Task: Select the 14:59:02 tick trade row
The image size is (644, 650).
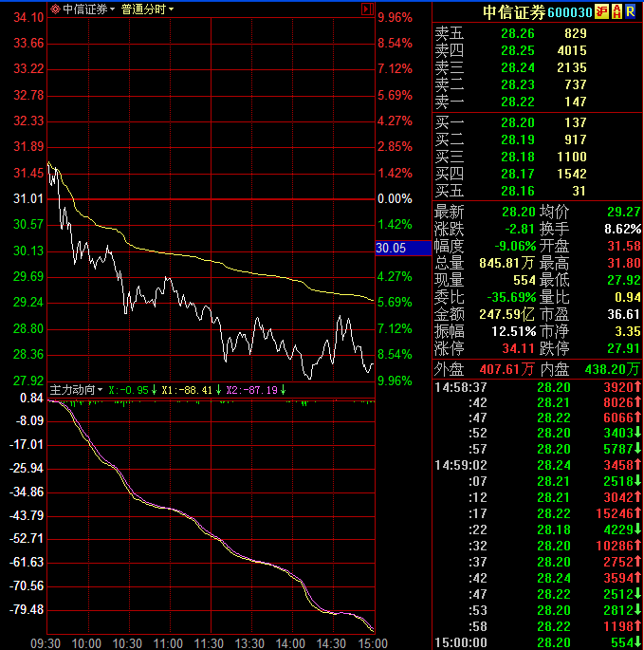Action: click(x=538, y=465)
